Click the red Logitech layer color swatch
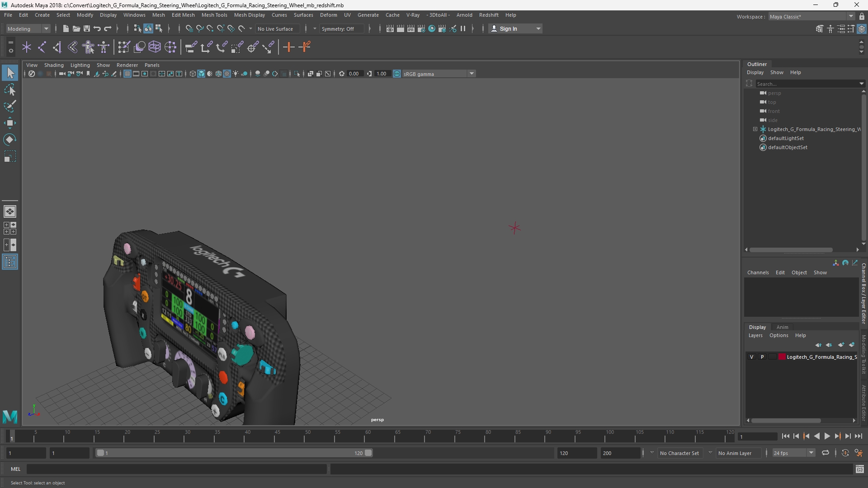868x488 pixels. (x=782, y=357)
